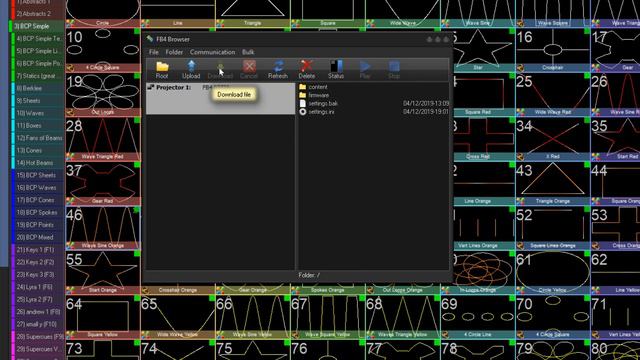This screenshot has width=640, height=360.
Task: Trigger cue 28 Wave Triangle Red
Action: [x=103, y=139]
